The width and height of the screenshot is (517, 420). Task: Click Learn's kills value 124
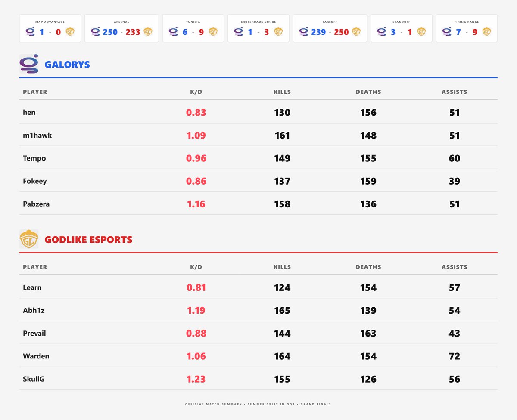pos(282,287)
